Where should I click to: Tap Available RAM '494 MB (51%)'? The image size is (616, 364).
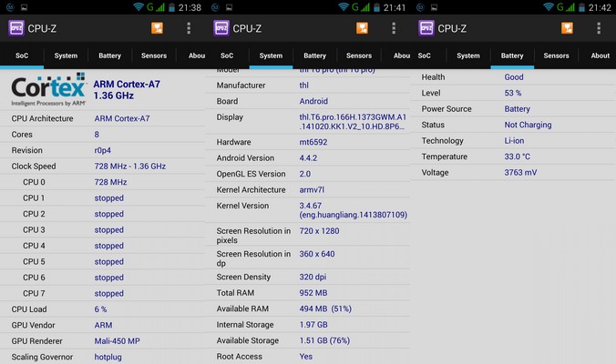click(325, 309)
